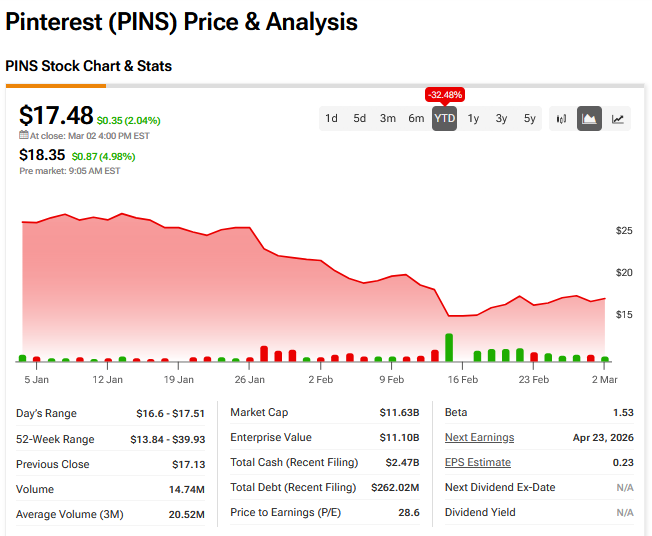Click the Price to Earnings value 28.6
The image size is (652, 536).
pos(409,512)
